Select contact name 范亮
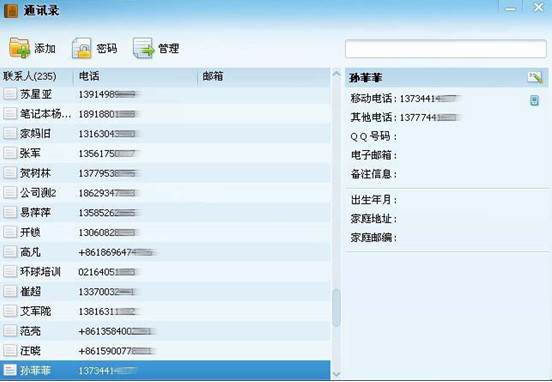 (x=30, y=331)
